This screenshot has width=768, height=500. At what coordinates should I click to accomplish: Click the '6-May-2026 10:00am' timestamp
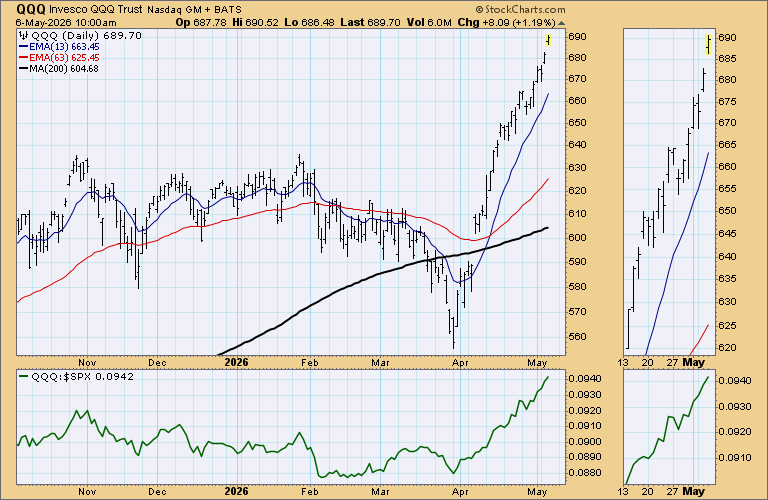(x=66, y=23)
